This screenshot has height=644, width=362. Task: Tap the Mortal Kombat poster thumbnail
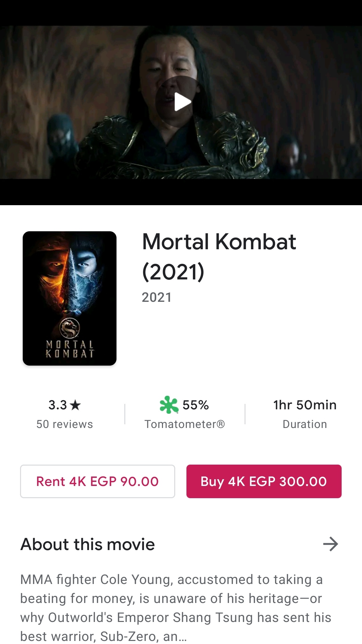pyautogui.click(x=70, y=298)
